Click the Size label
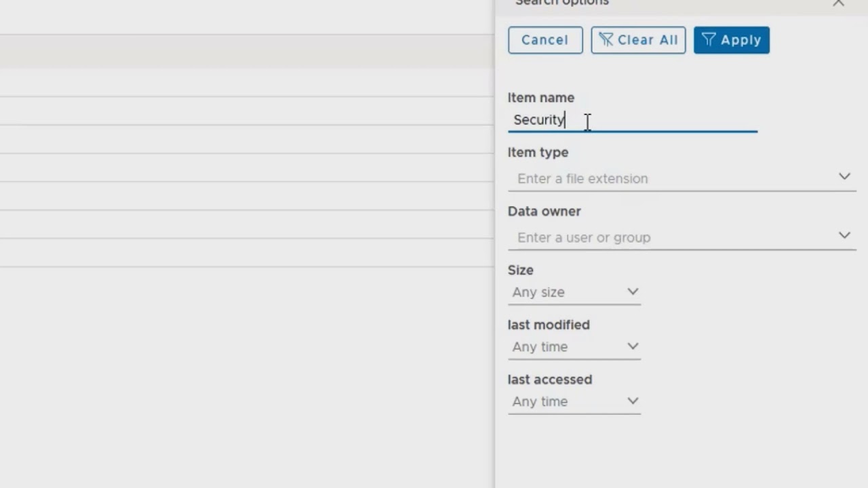The image size is (868, 488). tap(521, 270)
